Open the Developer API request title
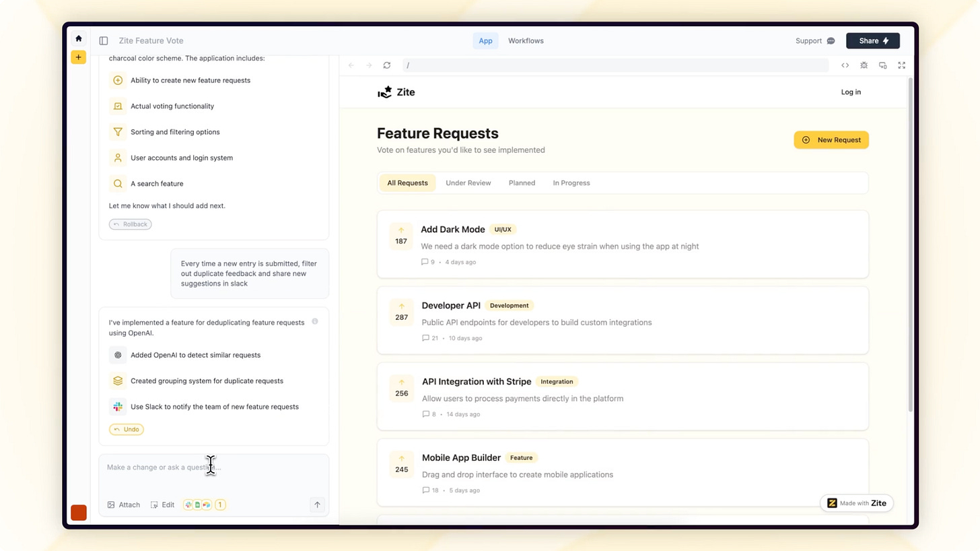This screenshot has height=551, width=980. (x=451, y=305)
